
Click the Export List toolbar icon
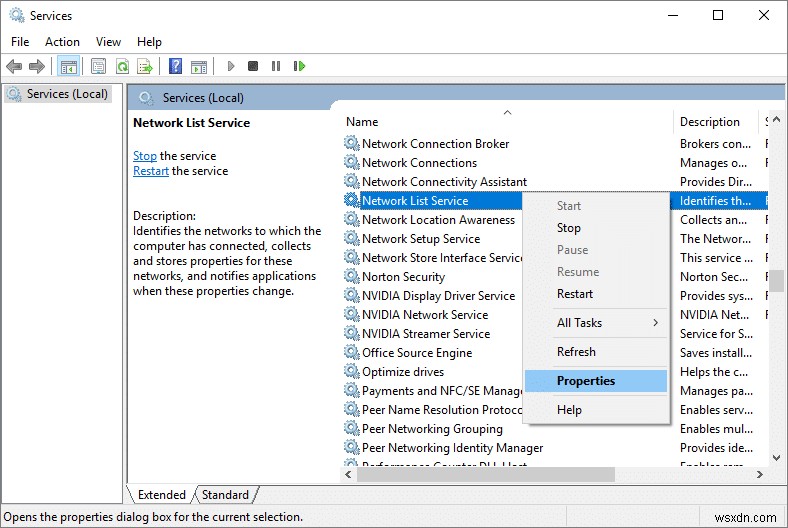coord(146,66)
